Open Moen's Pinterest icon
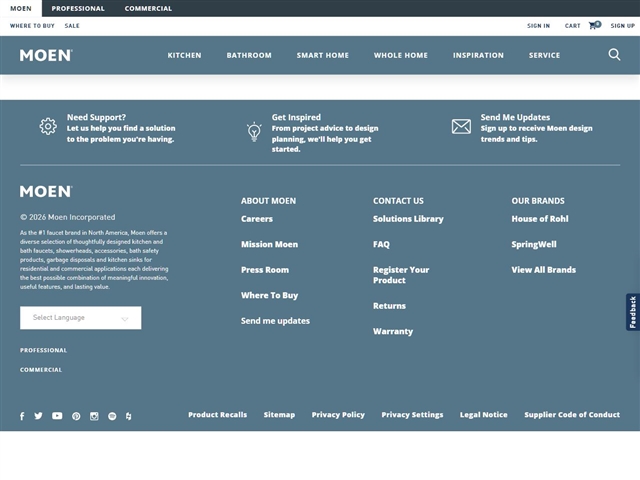The height and width of the screenshot is (480, 640). pos(76,416)
